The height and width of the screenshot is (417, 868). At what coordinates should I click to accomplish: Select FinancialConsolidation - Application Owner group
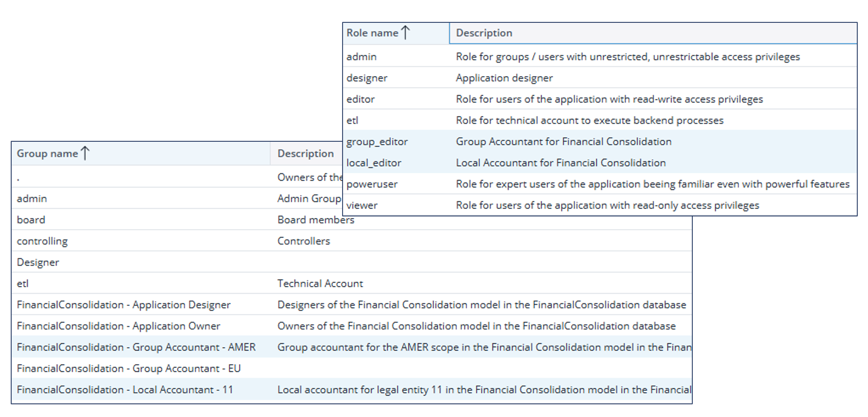352,326
